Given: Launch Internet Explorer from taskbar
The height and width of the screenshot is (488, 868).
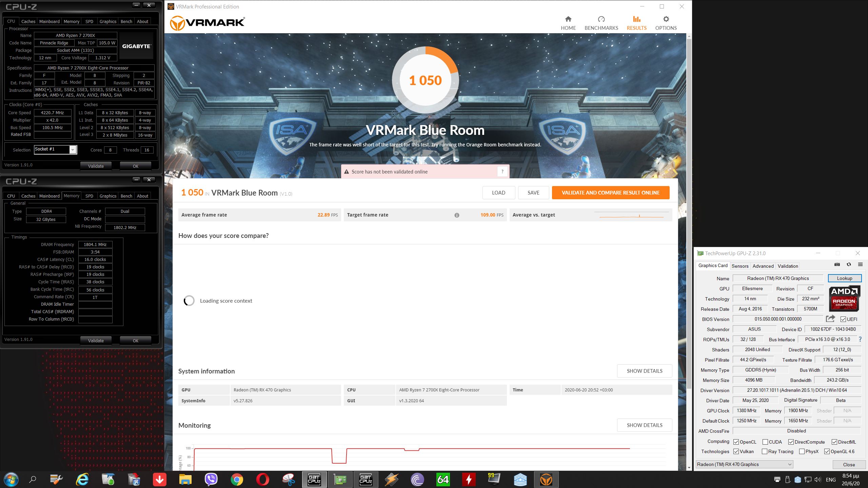Looking at the screenshot, I should 82,480.
